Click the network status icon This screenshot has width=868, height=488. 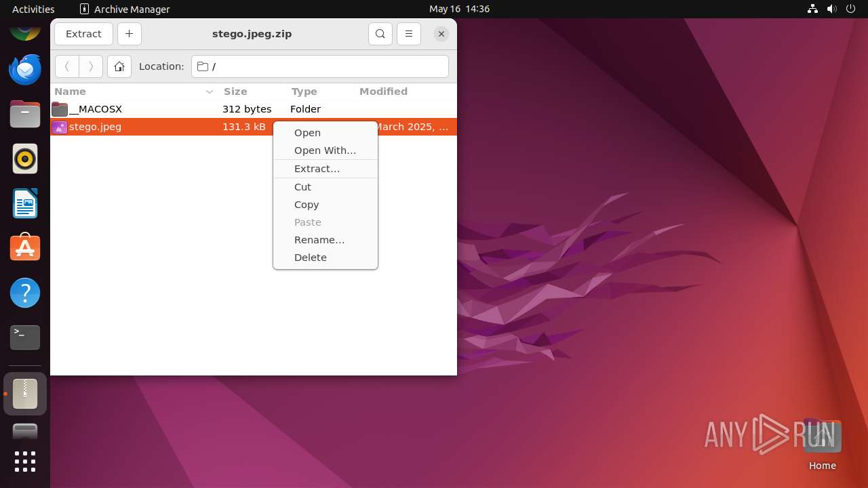(x=812, y=9)
